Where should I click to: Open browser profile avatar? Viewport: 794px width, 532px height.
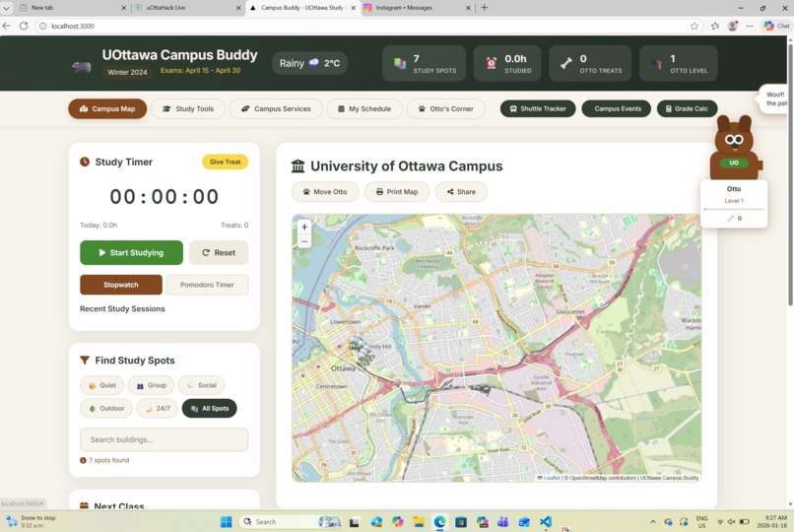click(732, 26)
